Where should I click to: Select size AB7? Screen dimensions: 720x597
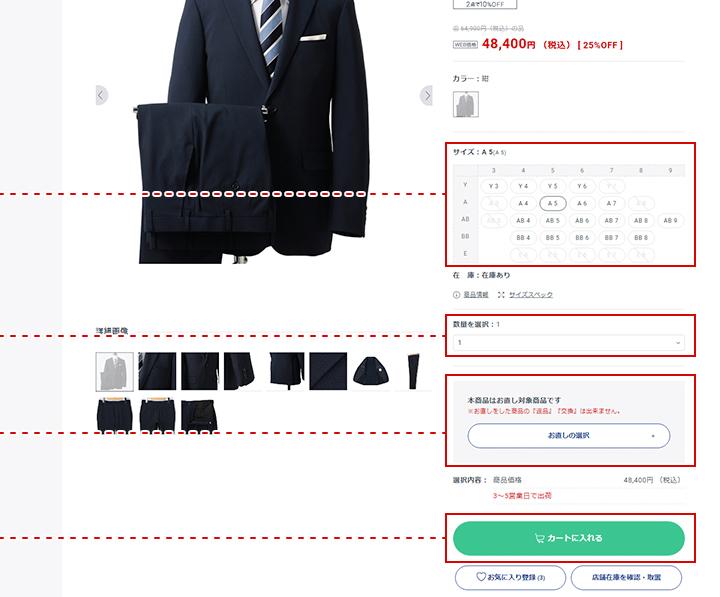point(612,220)
